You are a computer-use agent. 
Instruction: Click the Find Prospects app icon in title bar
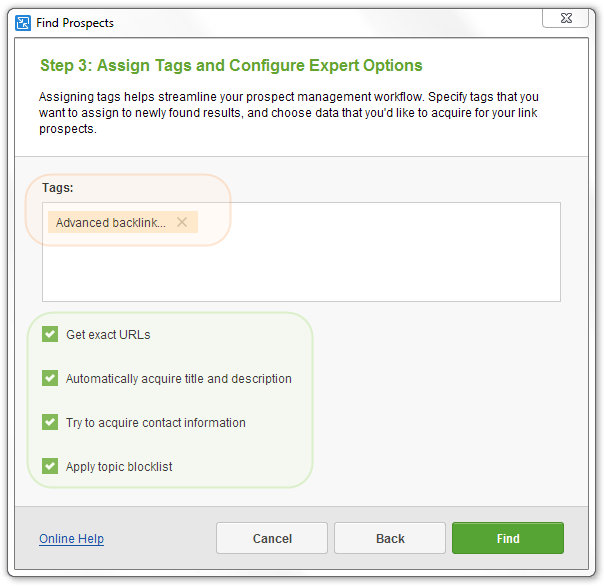point(23,22)
